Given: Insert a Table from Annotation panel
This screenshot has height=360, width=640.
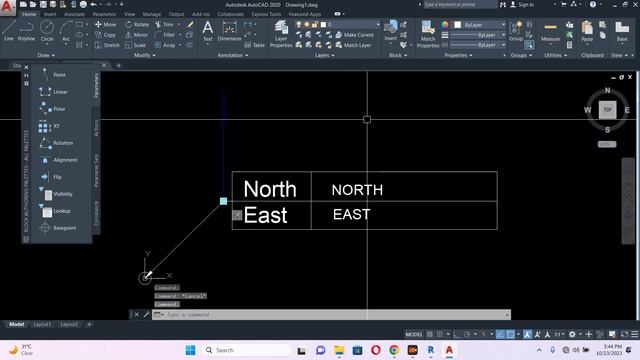Looking at the screenshot, I should pos(255,45).
